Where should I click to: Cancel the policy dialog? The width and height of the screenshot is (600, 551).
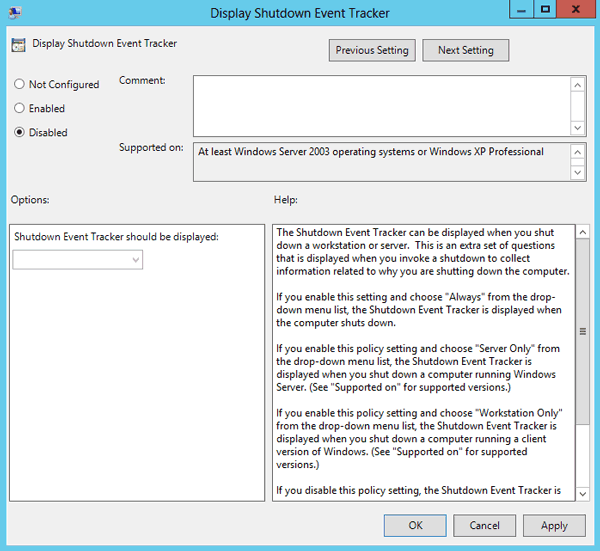coord(484,525)
